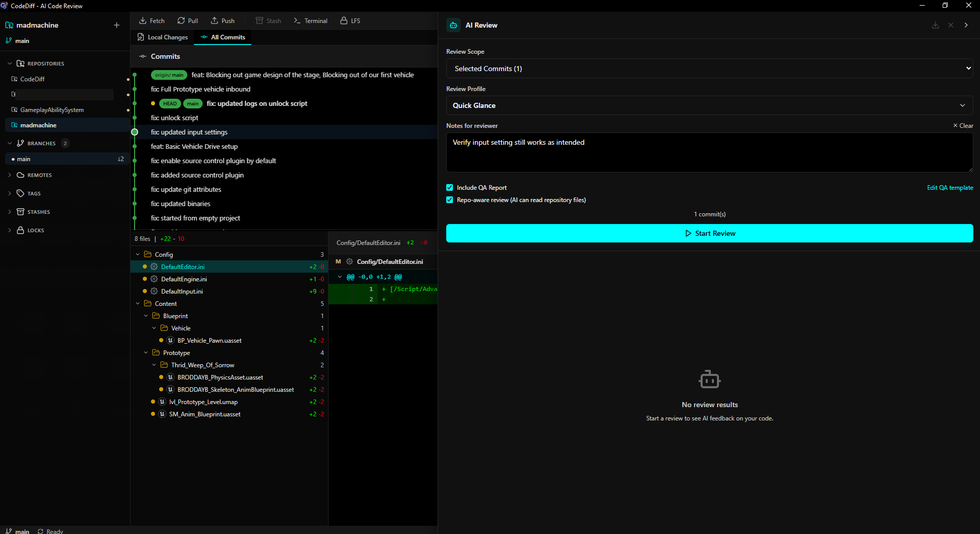Collapse the Repositories section
This screenshot has height=534, width=980.
[10, 63]
